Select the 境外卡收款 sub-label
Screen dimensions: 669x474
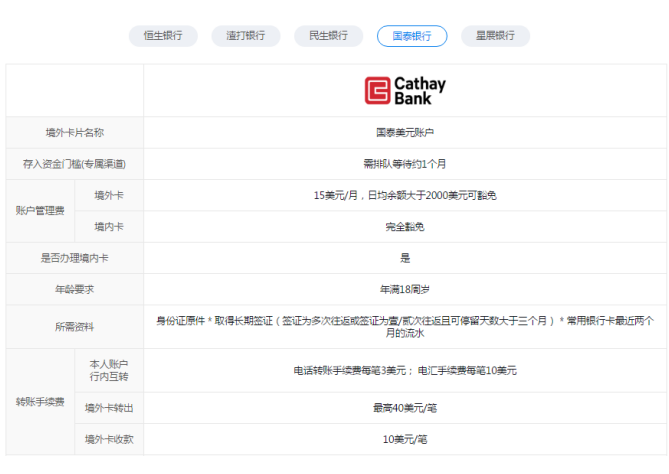pyautogui.click(x=109, y=439)
